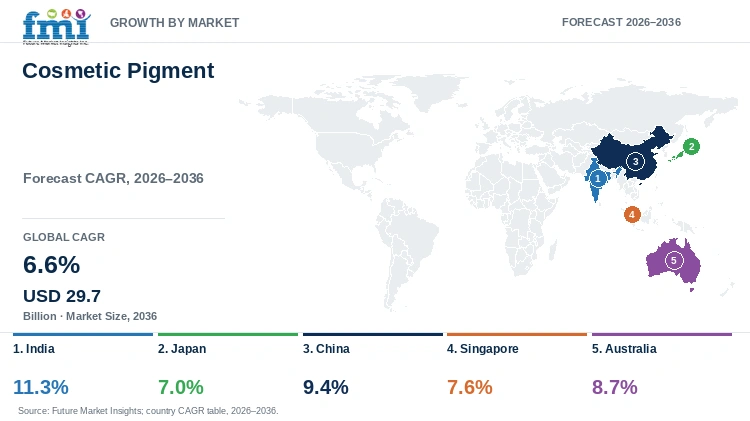The image size is (750, 421).
Task: Click the 'Cosmetic Pigment' title
Action: (x=118, y=71)
